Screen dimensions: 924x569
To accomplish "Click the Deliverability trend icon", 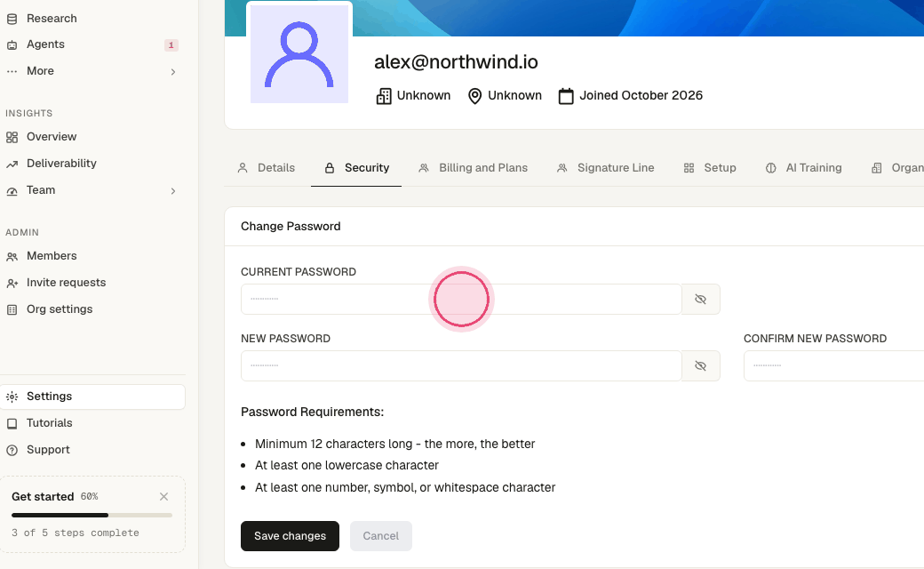I will tap(12, 164).
